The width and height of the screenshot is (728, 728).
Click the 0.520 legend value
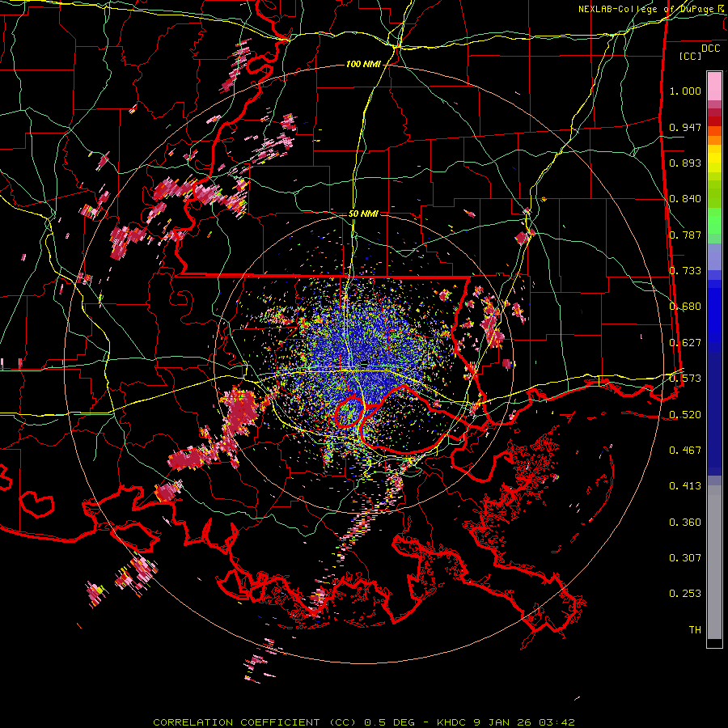685,415
